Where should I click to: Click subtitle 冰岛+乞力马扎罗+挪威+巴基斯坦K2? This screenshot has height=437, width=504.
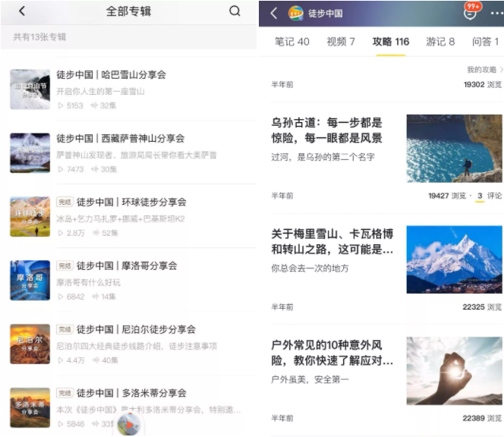[121, 218]
